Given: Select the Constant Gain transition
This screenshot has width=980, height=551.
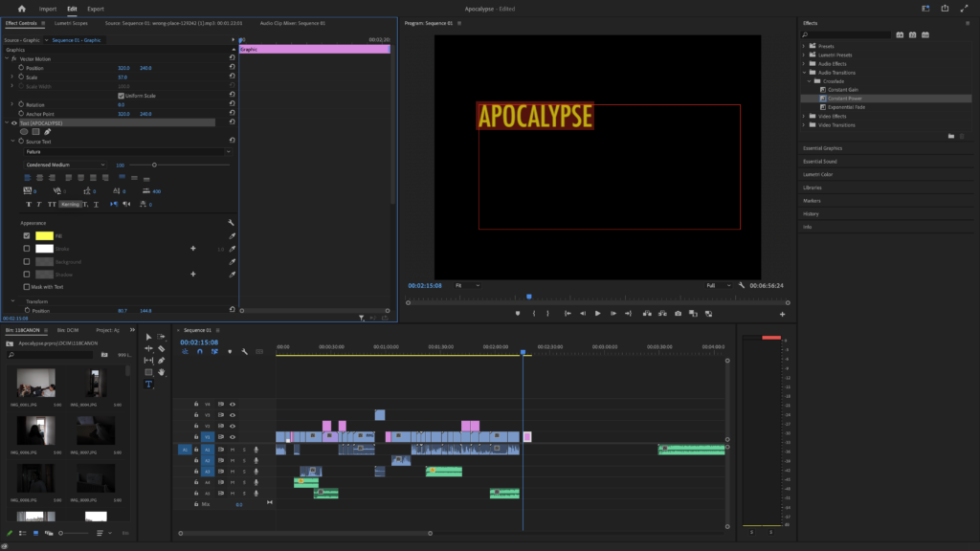Looking at the screenshot, I should pyautogui.click(x=843, y=89).
